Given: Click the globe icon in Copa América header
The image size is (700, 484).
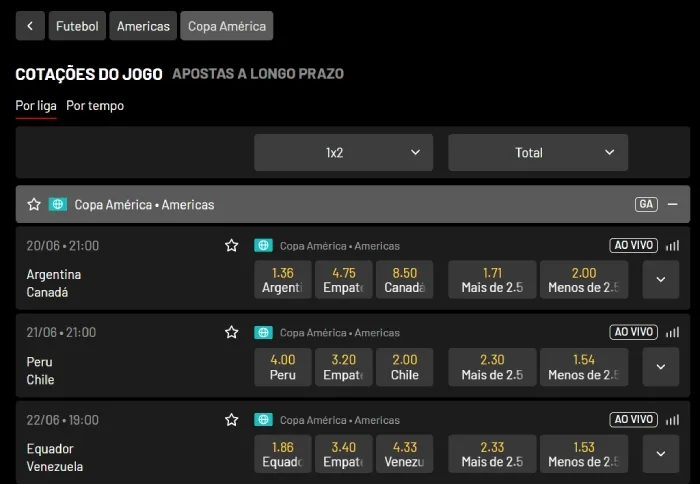Looking at the screenshot, I should (58, 204).
